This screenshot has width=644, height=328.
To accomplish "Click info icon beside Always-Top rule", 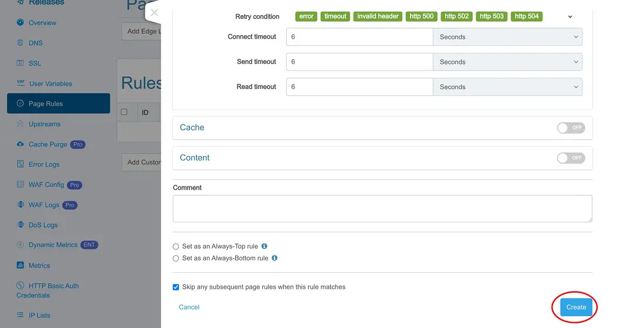I will (265, 246).
